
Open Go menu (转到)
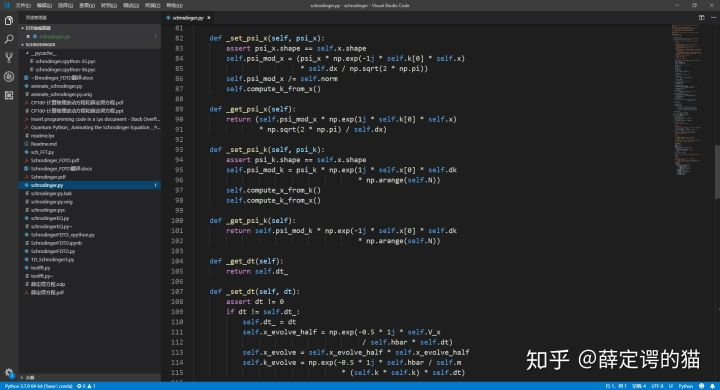109,6
